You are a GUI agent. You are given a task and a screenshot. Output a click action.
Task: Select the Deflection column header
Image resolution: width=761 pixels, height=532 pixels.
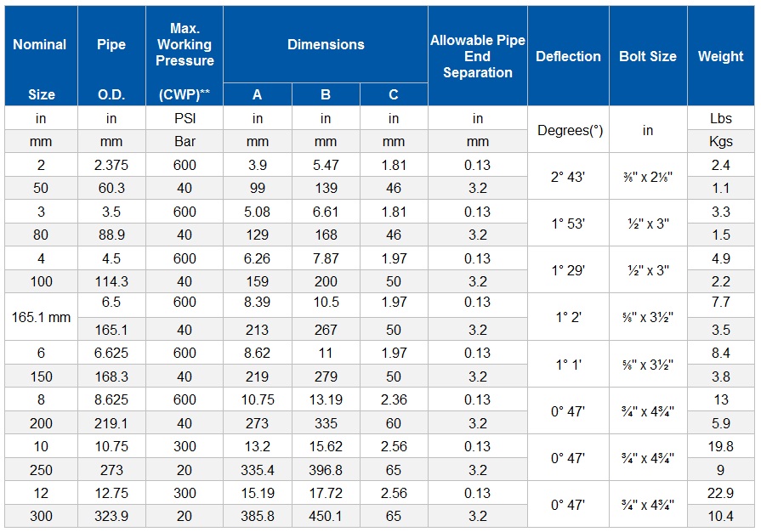coord(568,56)
